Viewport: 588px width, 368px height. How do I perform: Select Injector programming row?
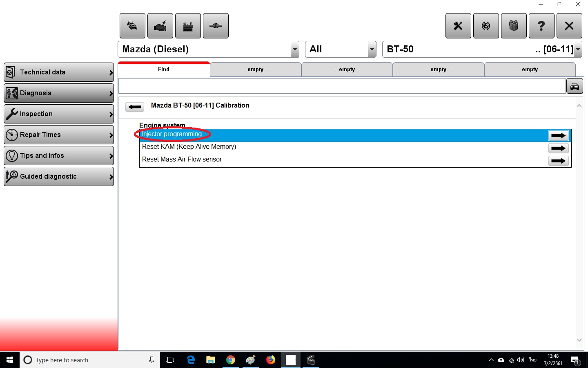tap(355, 135)
